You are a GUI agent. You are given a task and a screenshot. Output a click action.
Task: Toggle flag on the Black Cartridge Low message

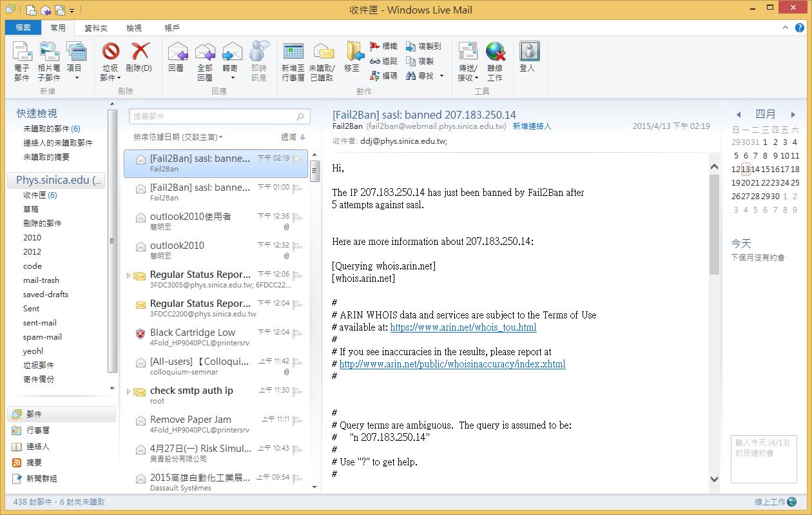pos(297,333)
